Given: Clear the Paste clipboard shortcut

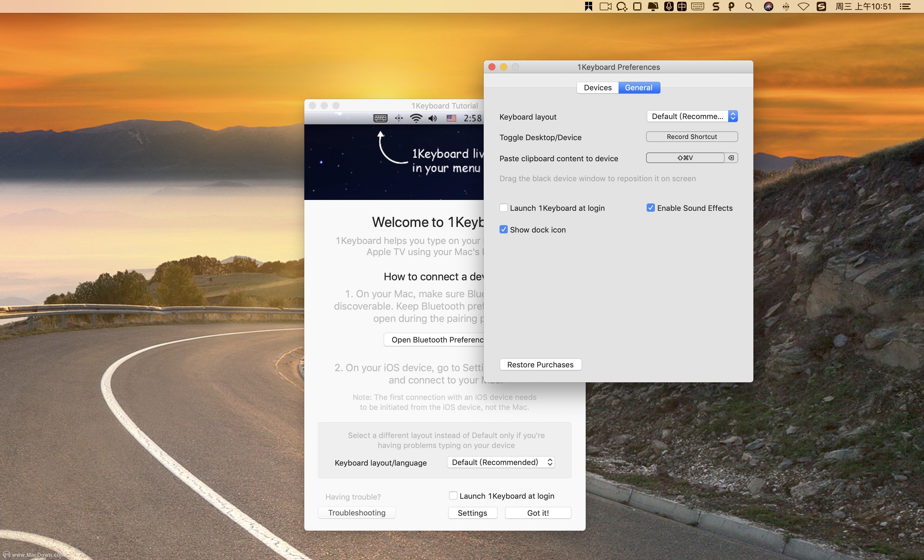Looking at the screenshot, I should click(x=731, y=158).
